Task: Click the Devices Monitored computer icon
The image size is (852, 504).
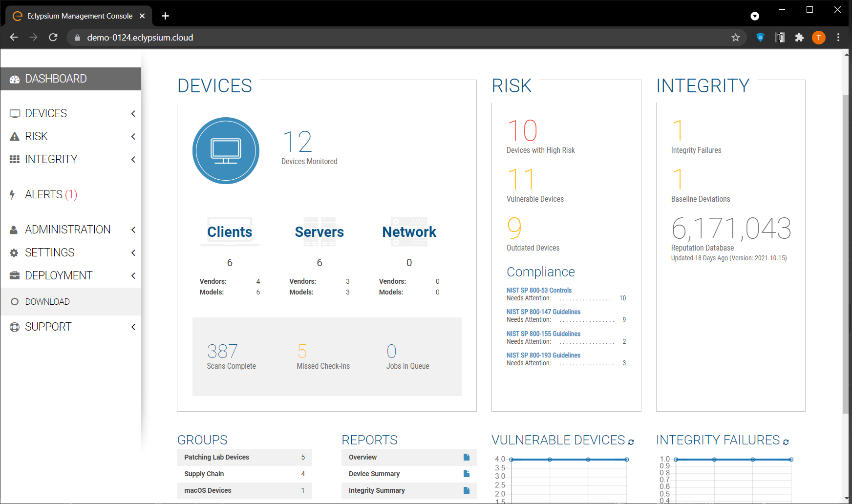Action: (x=226, y=150)
